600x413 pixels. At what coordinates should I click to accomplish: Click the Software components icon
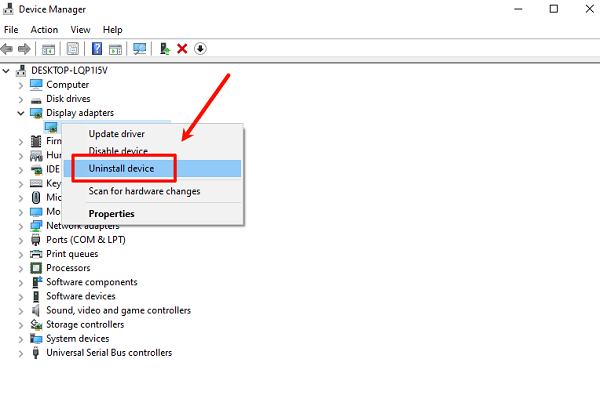36,282
